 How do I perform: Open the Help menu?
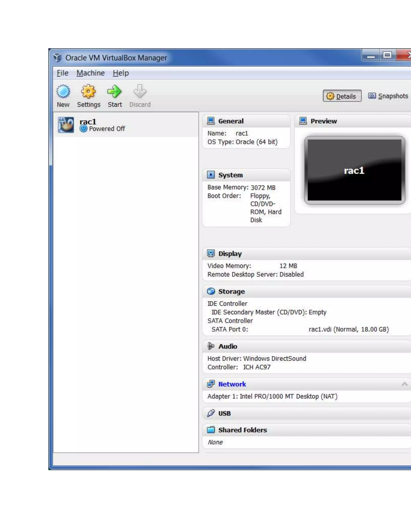click(x=121, y=73)
